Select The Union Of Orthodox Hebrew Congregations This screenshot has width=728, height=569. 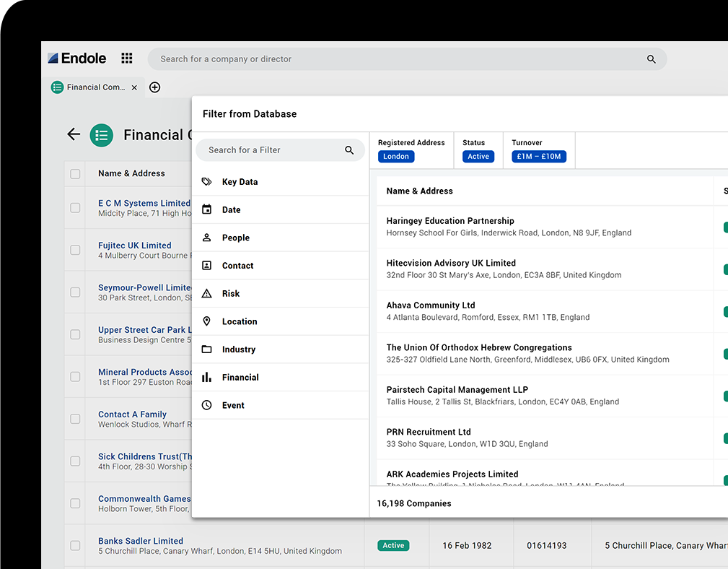(545, 354)
